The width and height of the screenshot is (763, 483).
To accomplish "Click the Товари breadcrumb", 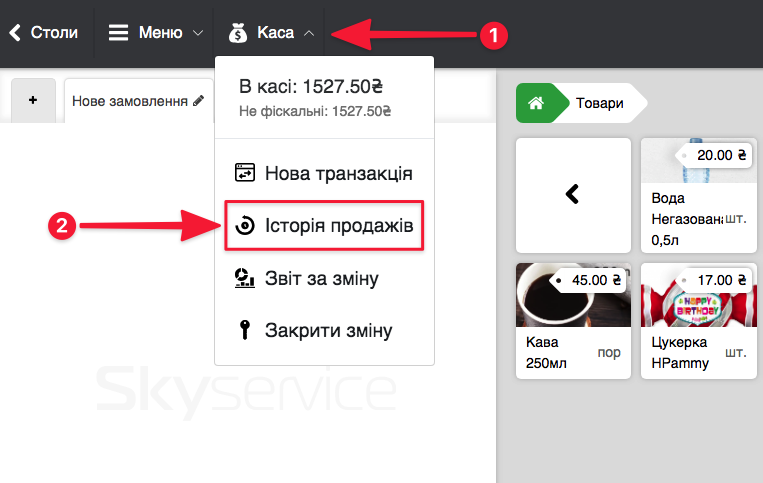I will (600, 102).
